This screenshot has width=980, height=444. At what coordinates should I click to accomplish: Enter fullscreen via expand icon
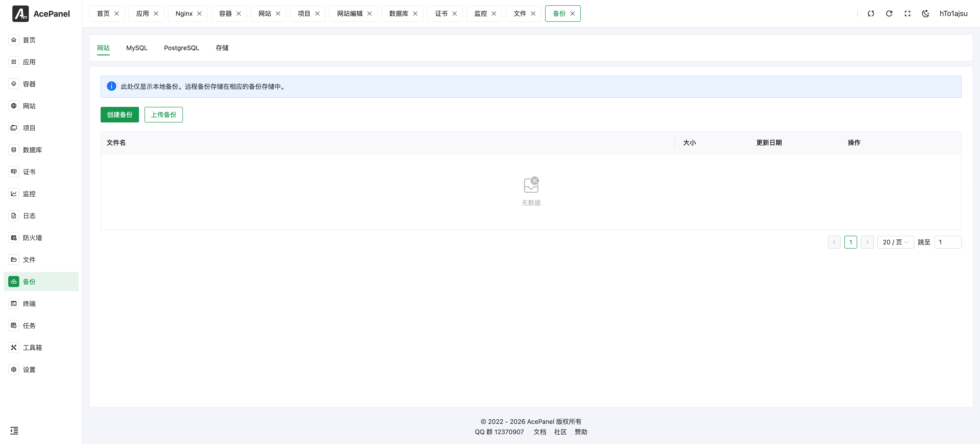(x=907, y=14)
